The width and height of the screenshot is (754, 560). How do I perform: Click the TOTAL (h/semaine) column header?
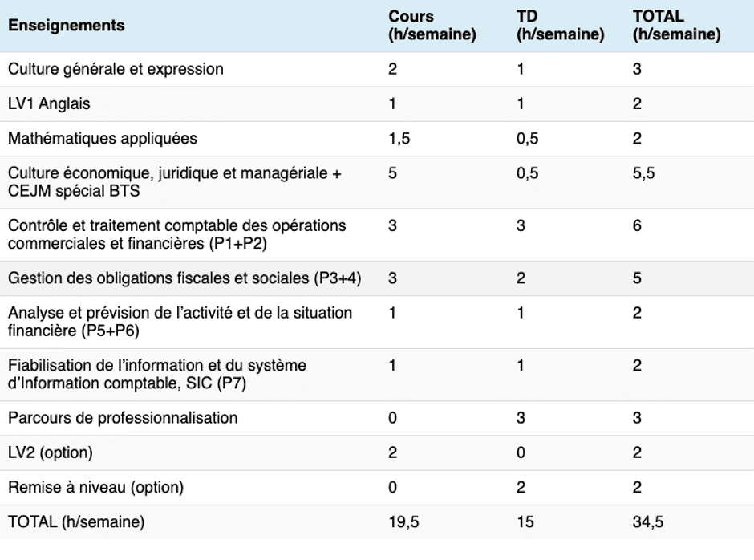[675, 26]
